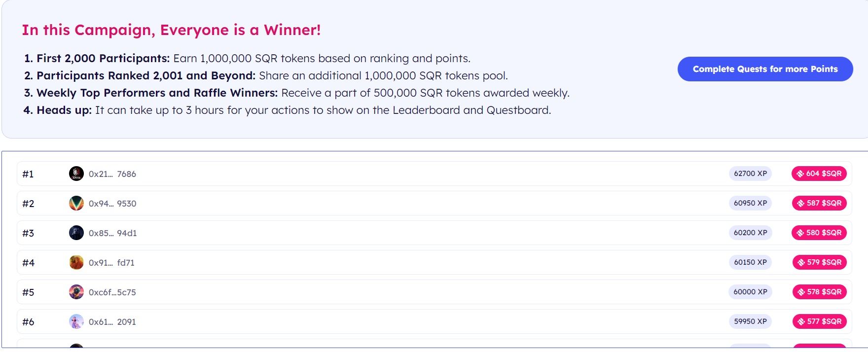Select the 60950 XP points pill
Screen dimensions: 868x352
pos(750,203)
